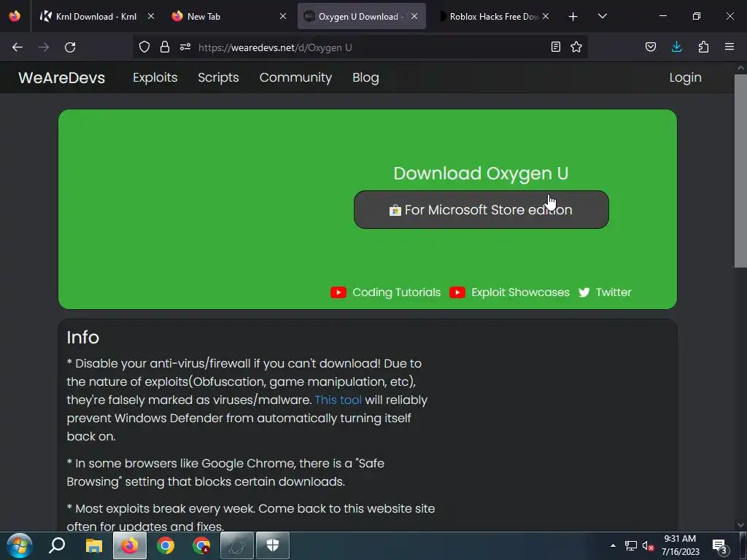Open the Firefox downloads panel
The width and height of the screenshot is (747, 560).
[676, 47]
